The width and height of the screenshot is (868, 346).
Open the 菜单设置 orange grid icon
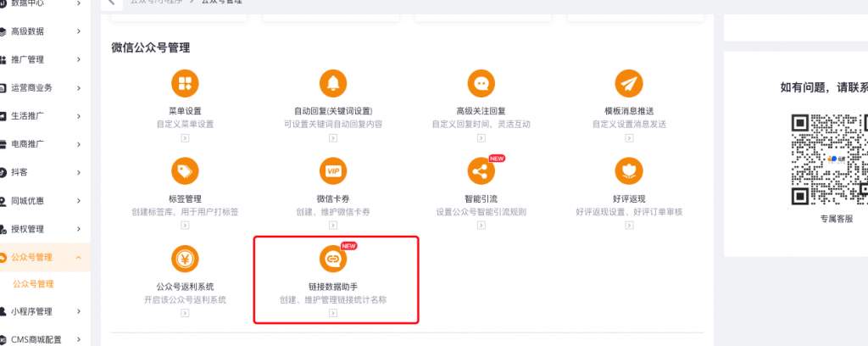click(185, 84)
